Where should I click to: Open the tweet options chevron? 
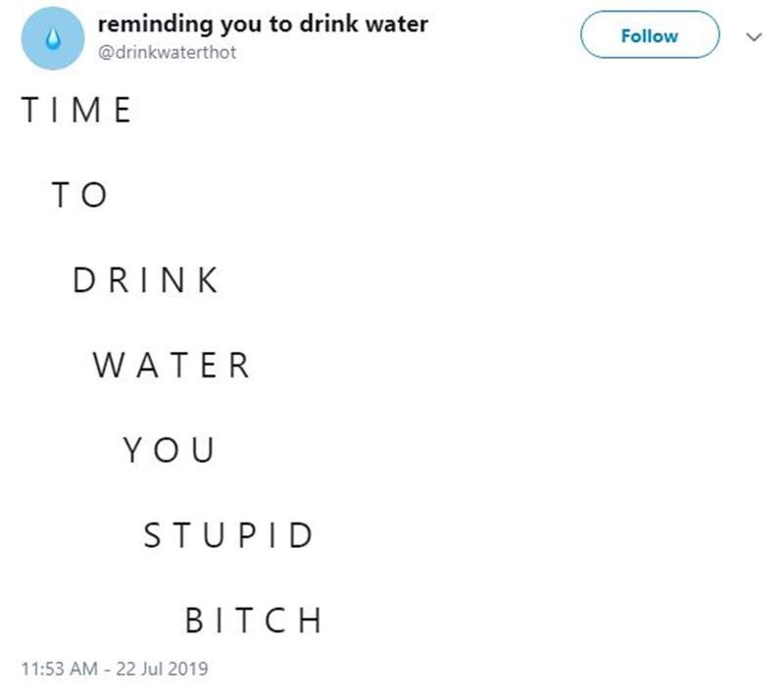point(754,37)
